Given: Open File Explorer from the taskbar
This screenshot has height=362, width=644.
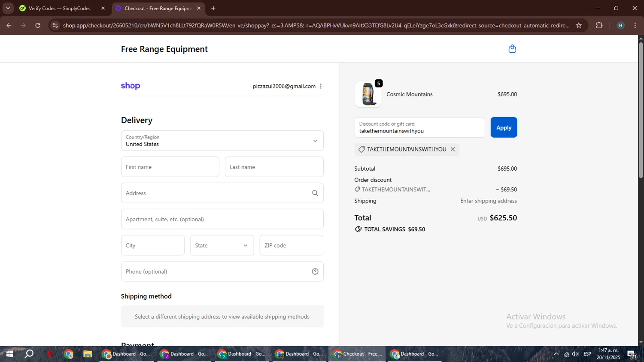Looking at the screenshot, I should point(88,354).
